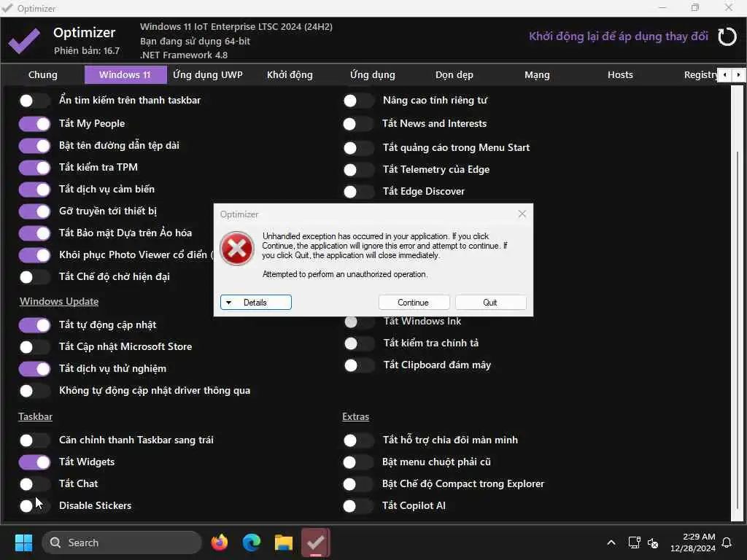The height and width of the screenshot is (560, 747).
Task: Click muted volume tray icon
Action: click(653, 542)
